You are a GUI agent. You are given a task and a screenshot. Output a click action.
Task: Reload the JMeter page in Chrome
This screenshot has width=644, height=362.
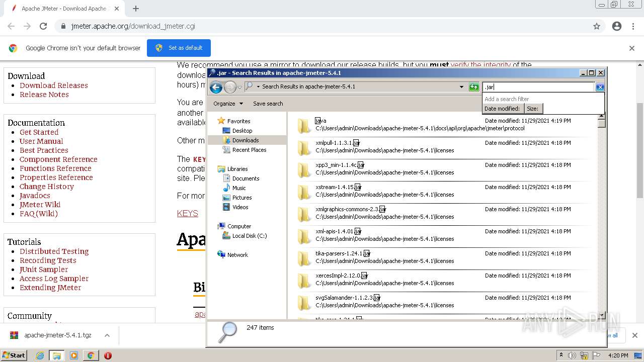click(43, 26)
